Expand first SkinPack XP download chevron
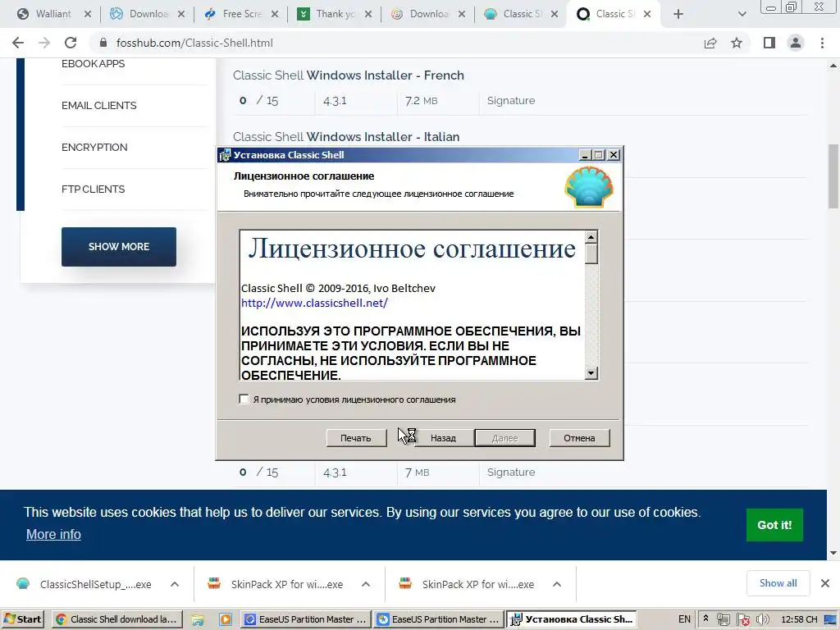The width and height of the screenshot is (840, 630). pos(366,584)
